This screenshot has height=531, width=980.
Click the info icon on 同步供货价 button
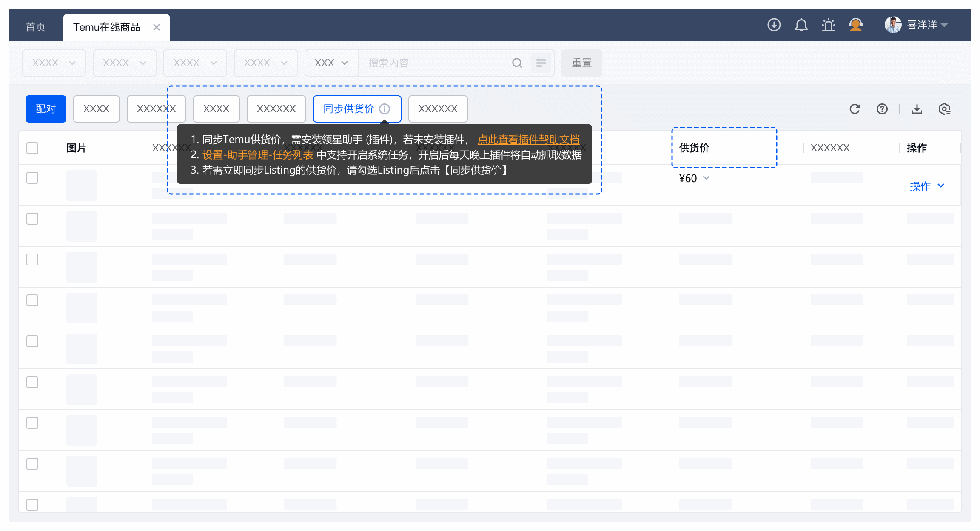[x=385, y=109]
